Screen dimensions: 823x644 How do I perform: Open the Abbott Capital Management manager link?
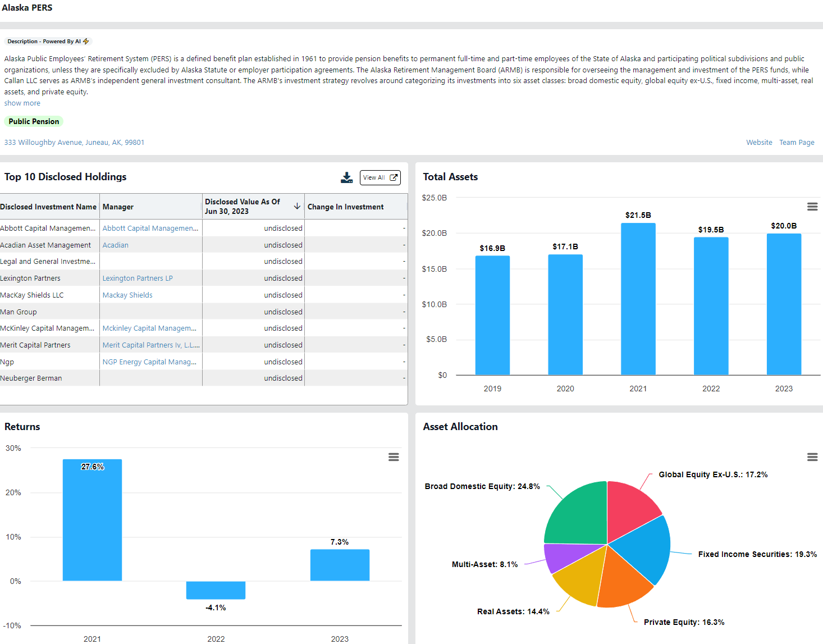[x=150, y=229]
